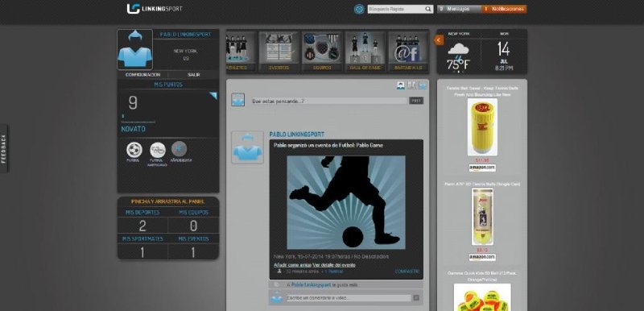Expand points panel via blue corner triangle
The width and height of the screenshot is (644, 311).
coord(213,96)
